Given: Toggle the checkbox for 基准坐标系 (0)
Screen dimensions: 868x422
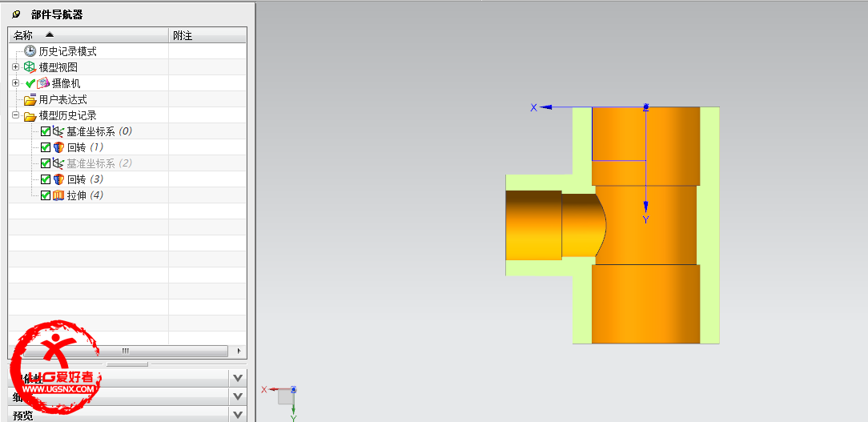Looking at the screenshot, I should [x=46, y=132].
